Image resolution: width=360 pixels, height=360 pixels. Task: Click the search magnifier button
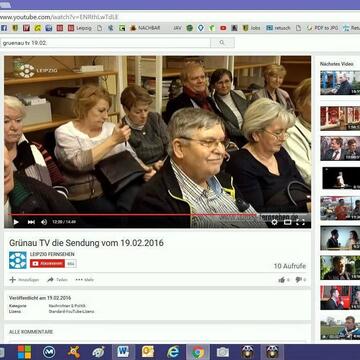(x=222, y=43)
